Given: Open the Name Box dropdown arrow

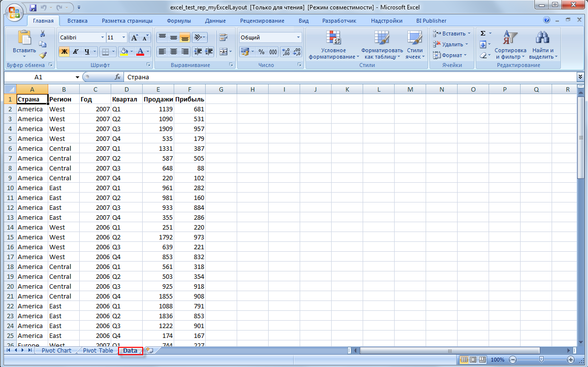Looking at the screenshot, I should pos(77,77).
